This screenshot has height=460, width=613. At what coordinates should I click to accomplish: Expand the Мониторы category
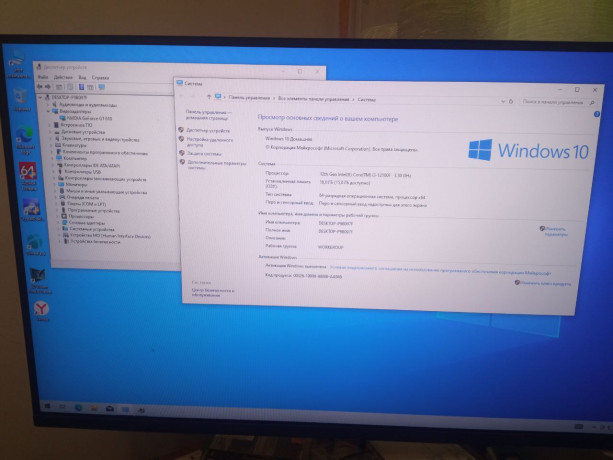pyautogui.click(x=55, y=184)
